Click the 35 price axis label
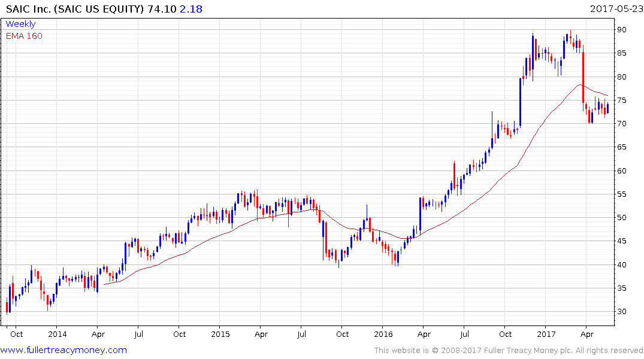Viewport: 644px width, 359px height. pos(621,288)
